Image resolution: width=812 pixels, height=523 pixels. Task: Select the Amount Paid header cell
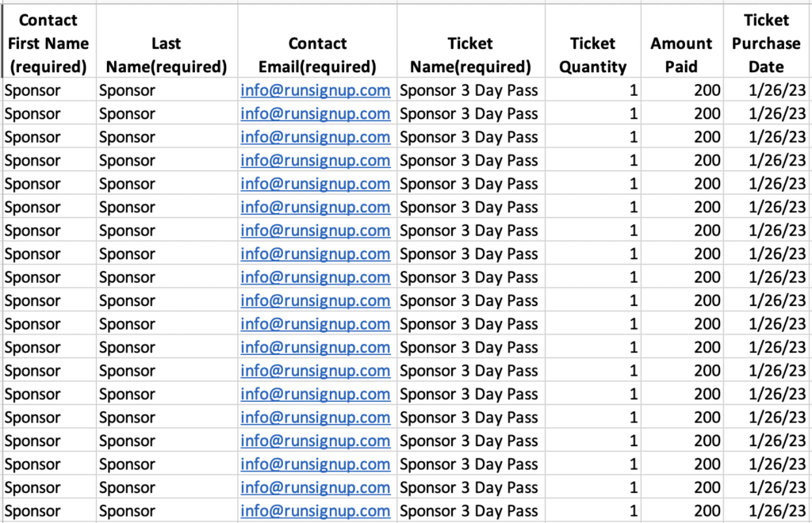point(682,41)
